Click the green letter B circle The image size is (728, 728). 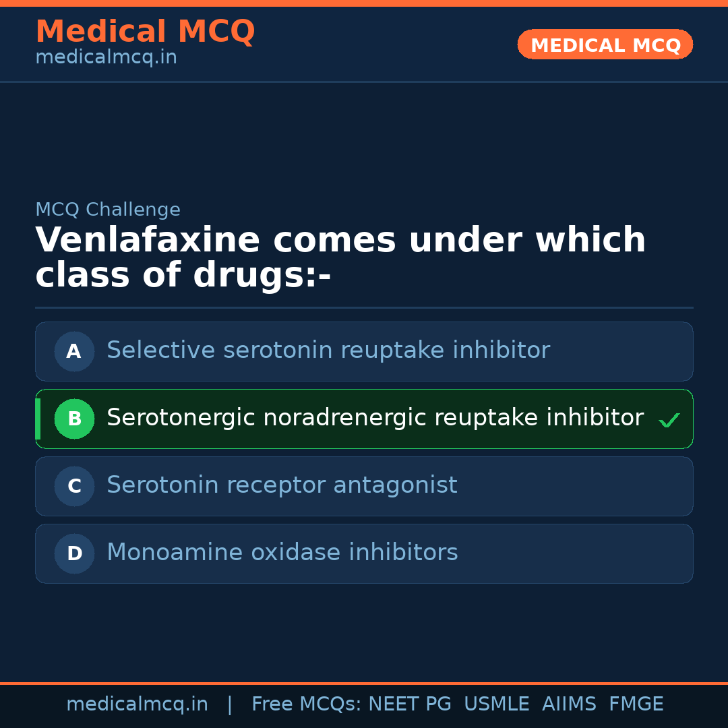[74, 419]
